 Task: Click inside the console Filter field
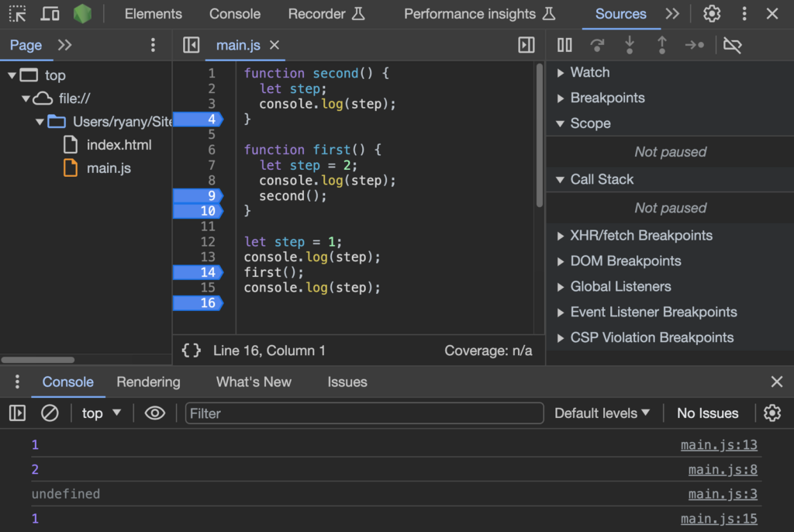pos(364,413)
